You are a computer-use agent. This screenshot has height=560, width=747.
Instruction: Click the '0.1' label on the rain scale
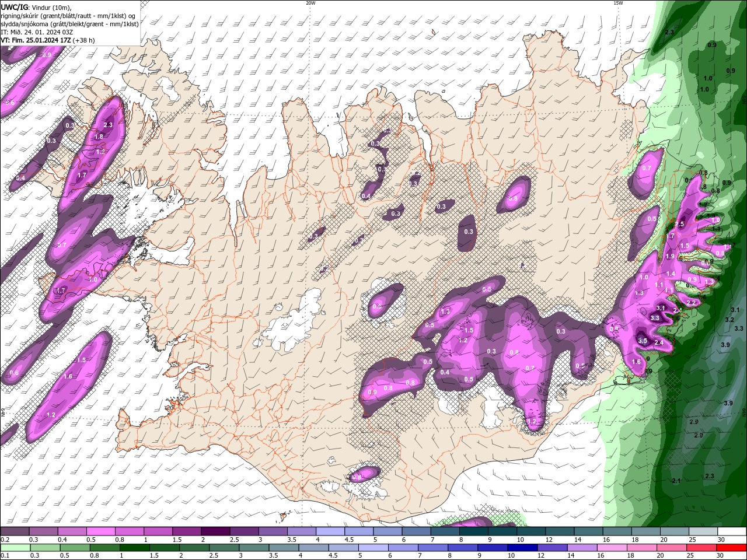[5, 556]
